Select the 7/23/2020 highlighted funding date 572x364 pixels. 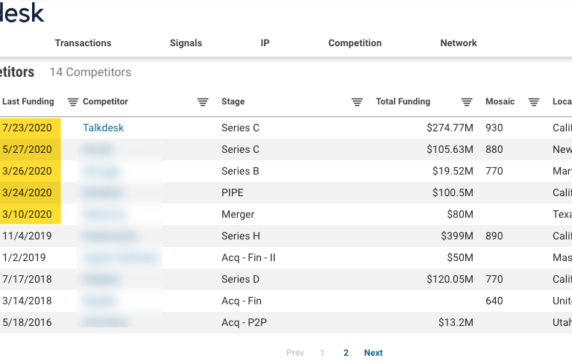[27, 128]
